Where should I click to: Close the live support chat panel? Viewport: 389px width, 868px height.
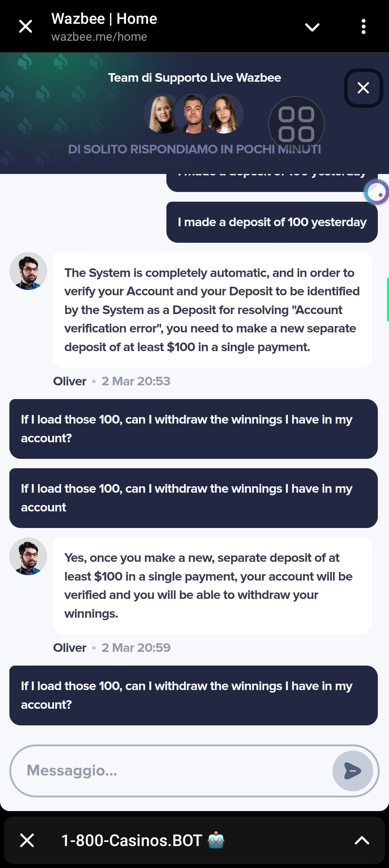click(x=363, y=88)
